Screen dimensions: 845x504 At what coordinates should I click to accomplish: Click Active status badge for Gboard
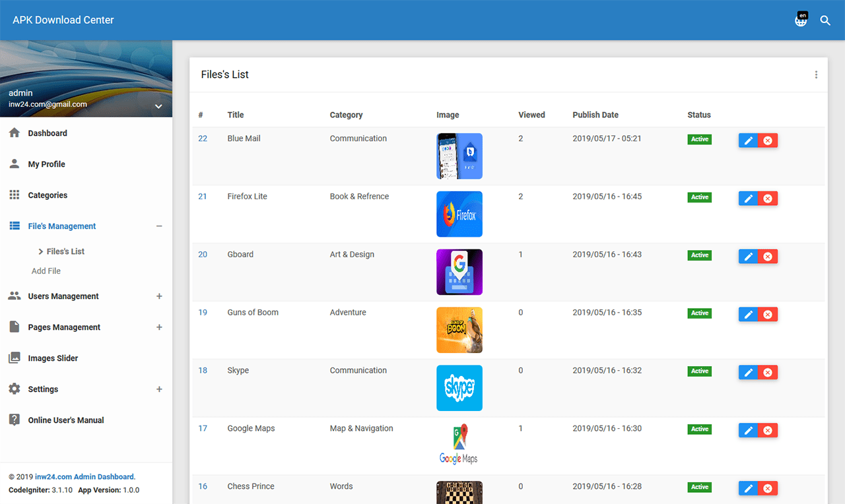click(700, 255)
